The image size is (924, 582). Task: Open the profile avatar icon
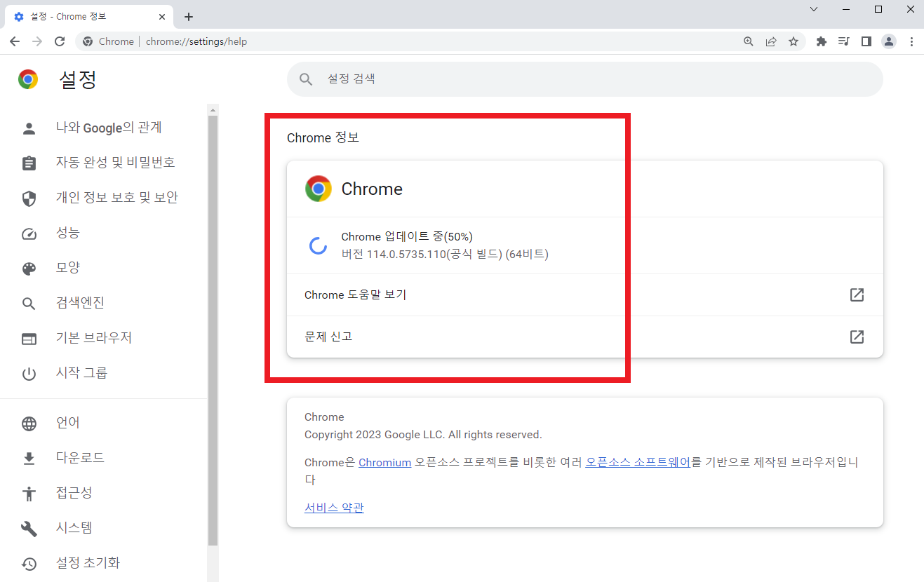click(x=889, y=41)
